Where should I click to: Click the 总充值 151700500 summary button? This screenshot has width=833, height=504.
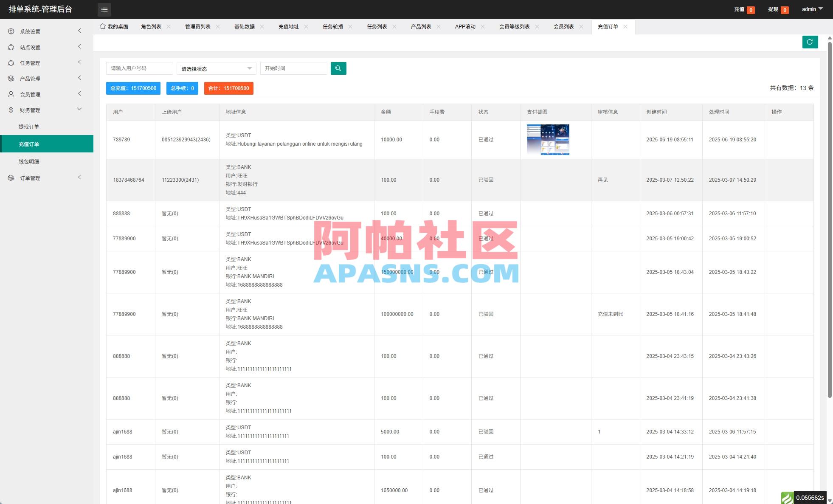pos(133,88)
